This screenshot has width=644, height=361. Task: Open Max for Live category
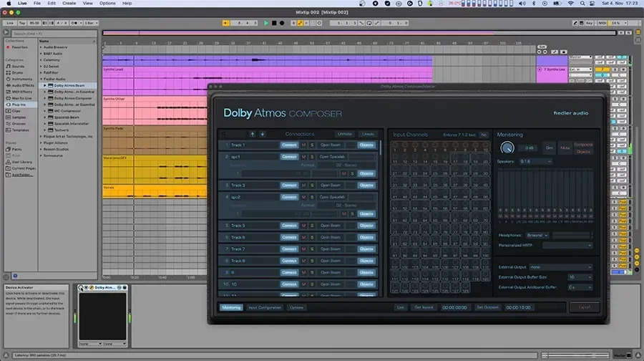[x=19, y=98]
